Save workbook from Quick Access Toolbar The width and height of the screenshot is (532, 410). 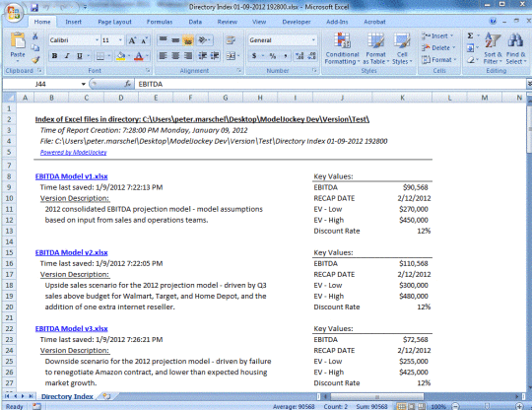(x=34, y=7)
